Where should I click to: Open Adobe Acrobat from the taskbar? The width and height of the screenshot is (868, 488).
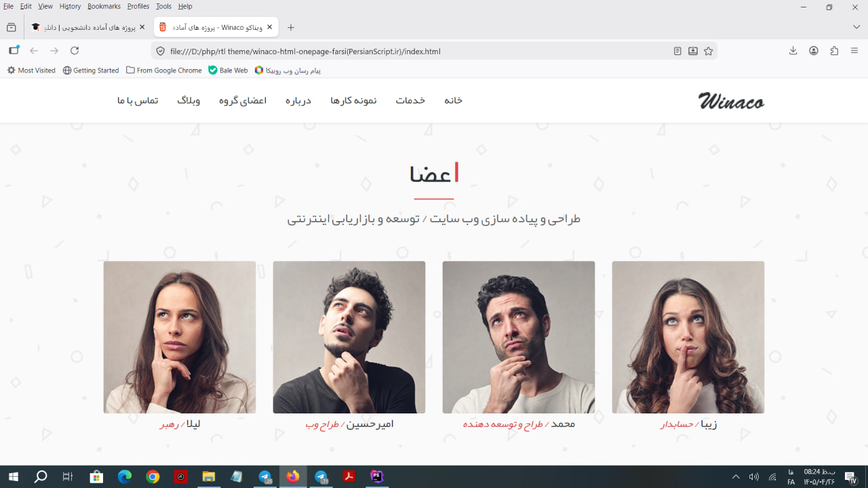pos(349,476)
